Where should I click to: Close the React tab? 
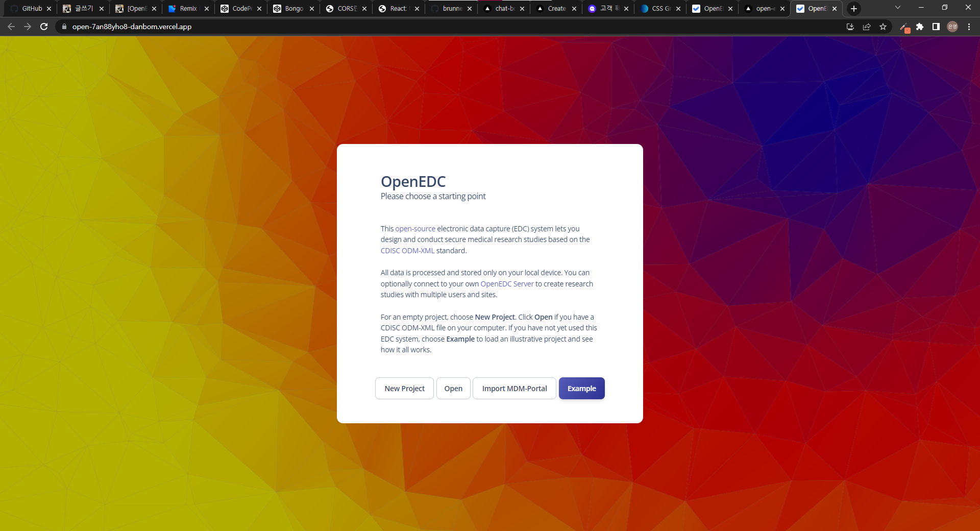coord(417,9)
